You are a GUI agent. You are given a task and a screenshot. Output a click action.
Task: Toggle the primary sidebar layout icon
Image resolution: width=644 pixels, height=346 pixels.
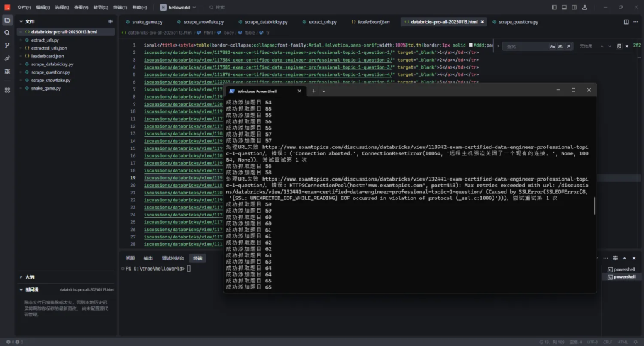click(554, 8)
